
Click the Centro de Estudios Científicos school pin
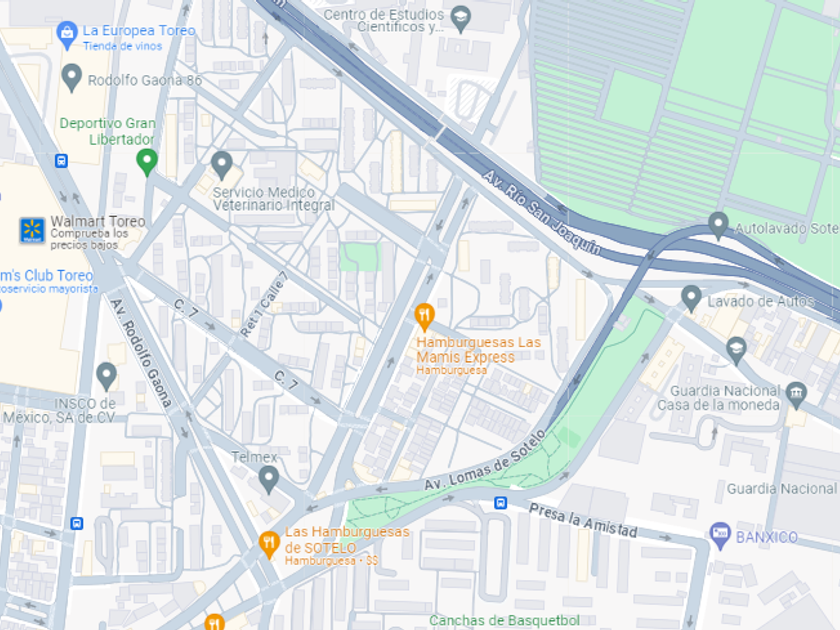pyautogui.click(x=460, y=19)
